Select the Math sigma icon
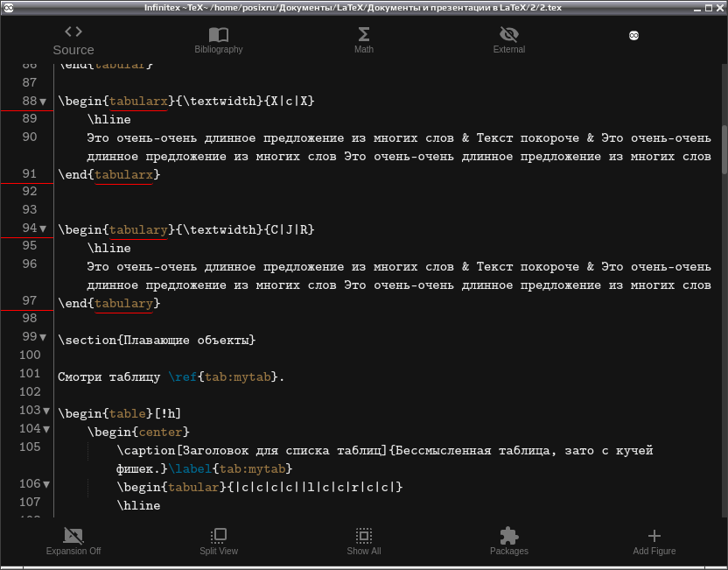The image size is (728, 570). (363, 34)
